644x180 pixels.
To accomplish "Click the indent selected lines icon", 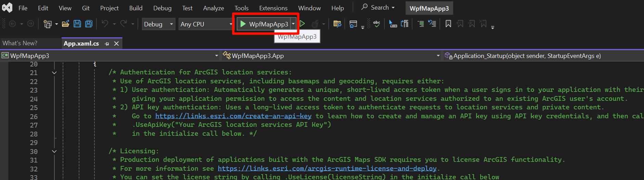I will 421,24.
